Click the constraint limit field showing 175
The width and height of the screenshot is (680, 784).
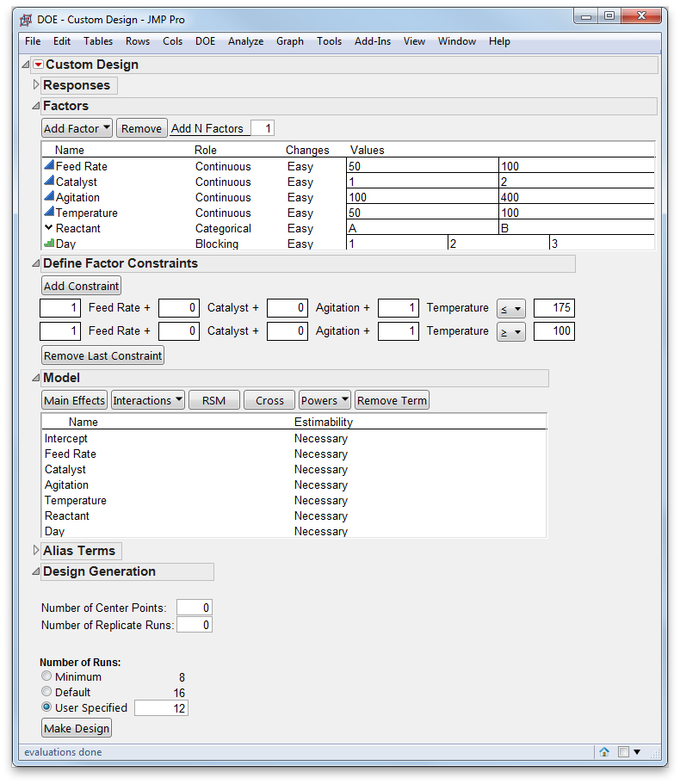point(554,308)
